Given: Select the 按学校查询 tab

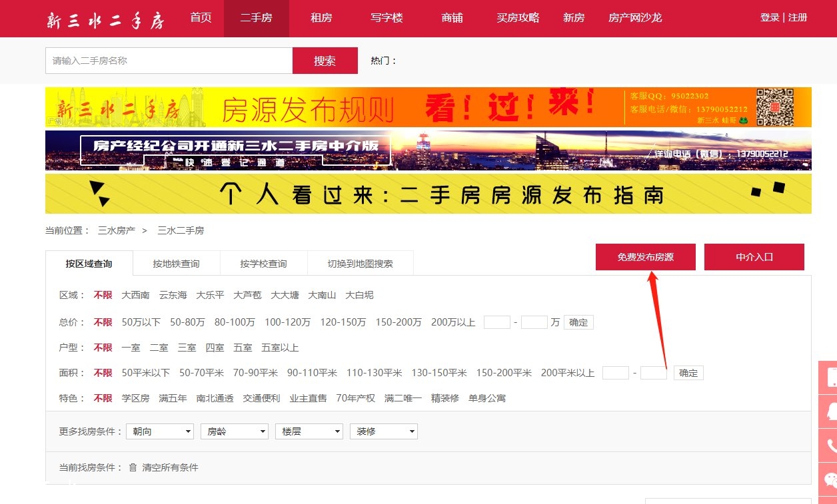Looking at the screenshot, I should point(264,264).
